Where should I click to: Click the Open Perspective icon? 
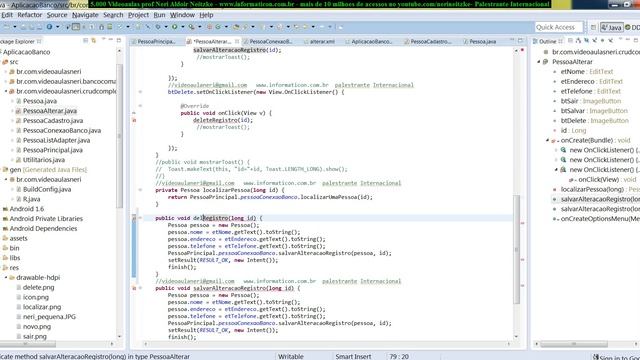coord(593,27)
